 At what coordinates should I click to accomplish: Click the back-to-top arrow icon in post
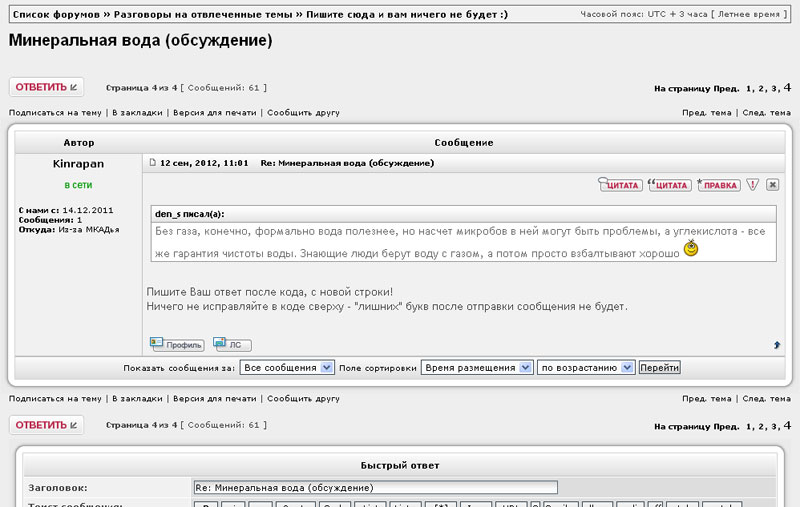777,345
